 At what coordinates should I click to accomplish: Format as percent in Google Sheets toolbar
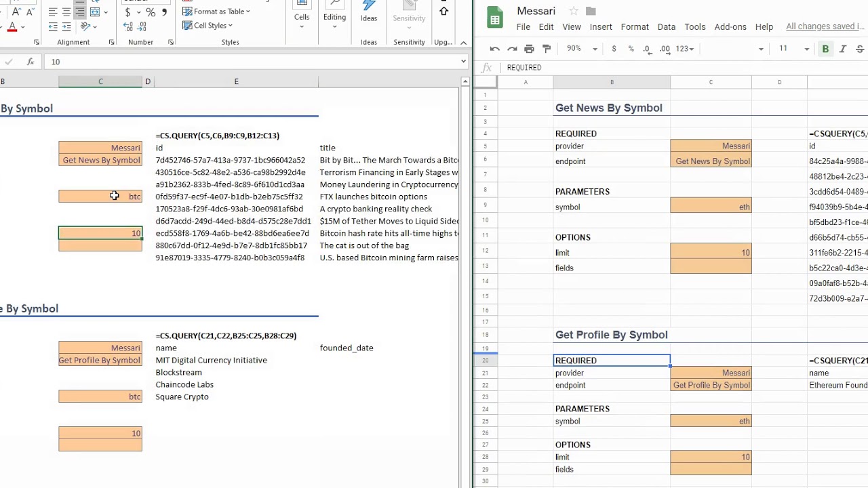(x=631, y=49)
